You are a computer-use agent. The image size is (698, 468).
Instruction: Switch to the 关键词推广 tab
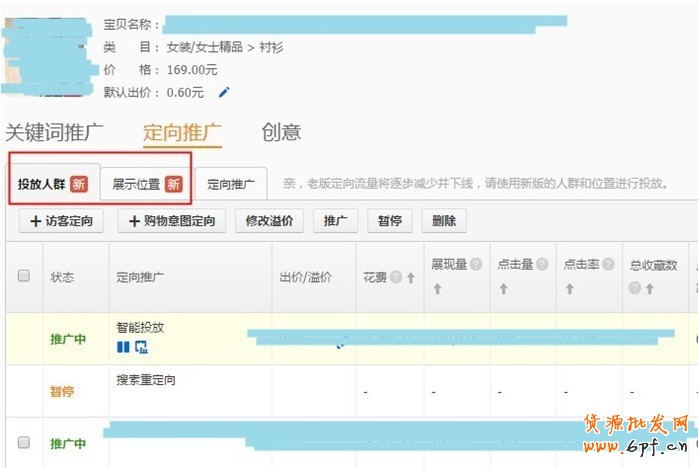55,132
